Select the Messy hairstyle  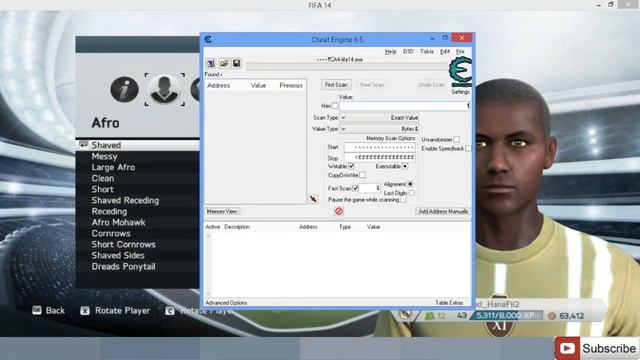(138, 156)
